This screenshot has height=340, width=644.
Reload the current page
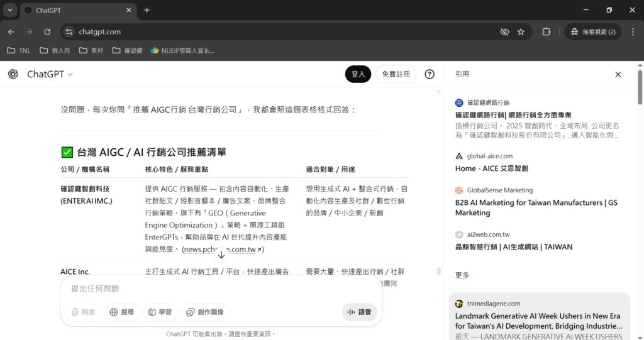coord(47,31)
